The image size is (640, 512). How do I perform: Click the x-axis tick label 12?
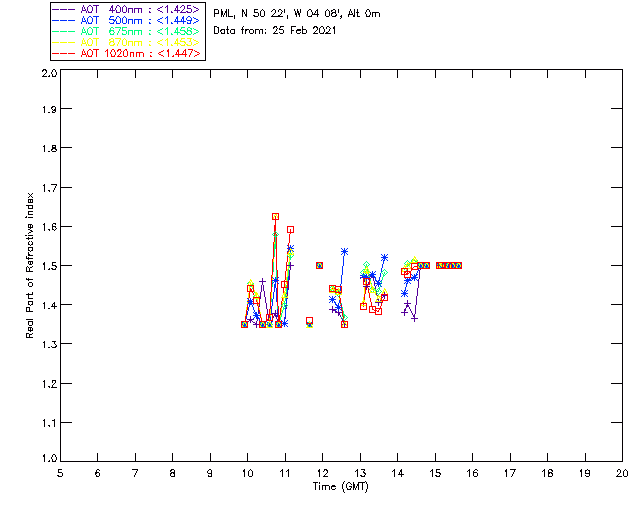click(x=322, y=473)
